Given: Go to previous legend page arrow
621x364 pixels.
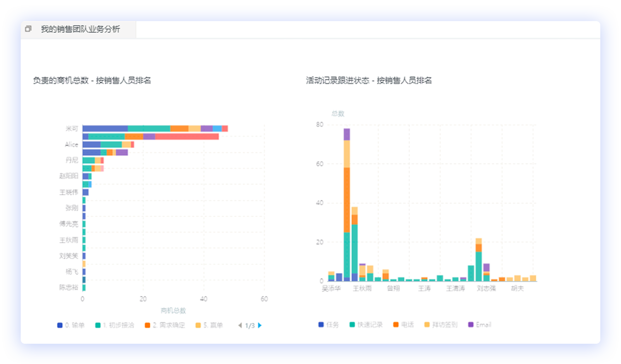Looking at the screenshot, I should tap(240, 326).
